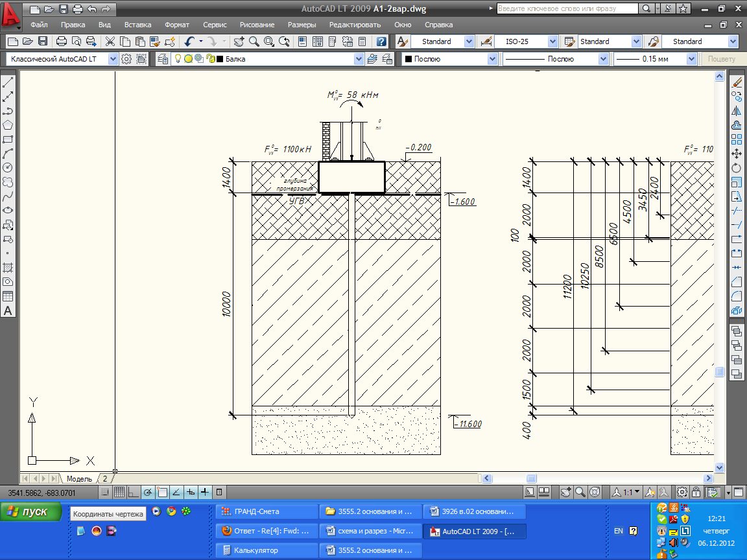Select the Polygon tool

click(x=8, y=125)
